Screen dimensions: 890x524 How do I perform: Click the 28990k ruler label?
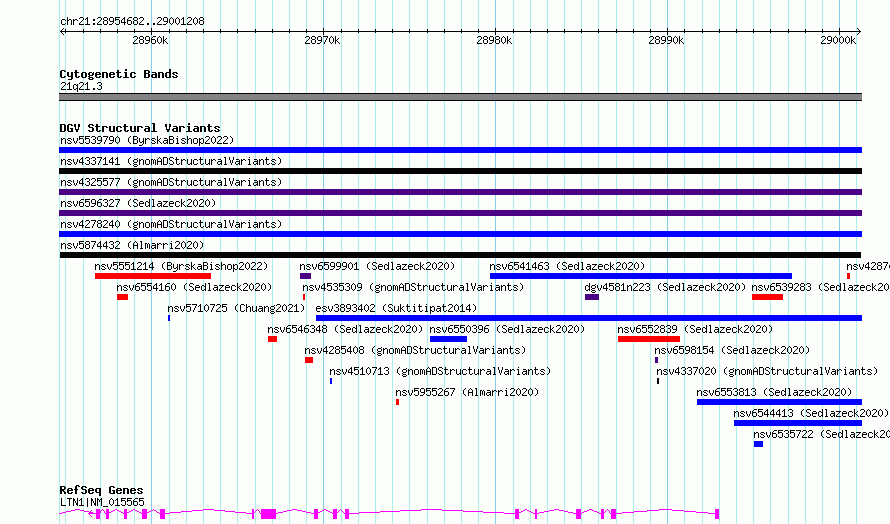(666, 40)
